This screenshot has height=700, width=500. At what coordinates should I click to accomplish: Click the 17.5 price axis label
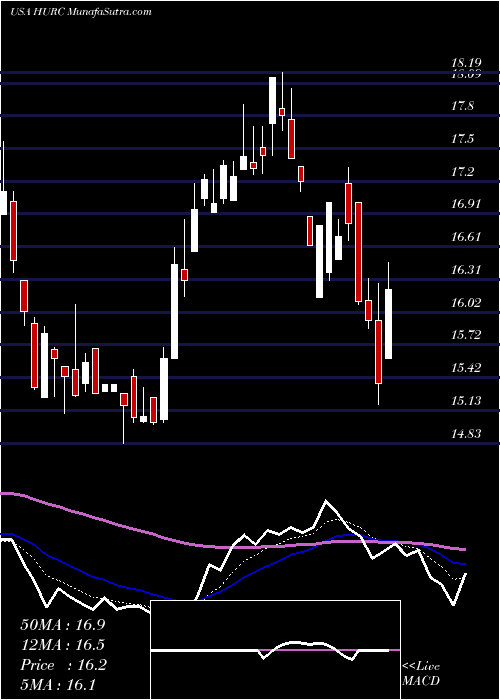pyautogui.click(x=462, y=139)
